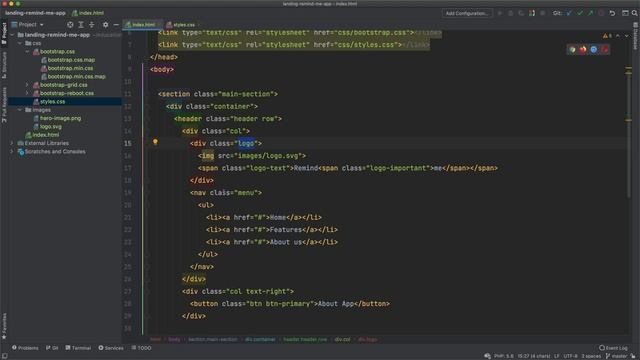Open the Search Everywhere magnifier icon

pyautogui.click(x=635, y=13)
